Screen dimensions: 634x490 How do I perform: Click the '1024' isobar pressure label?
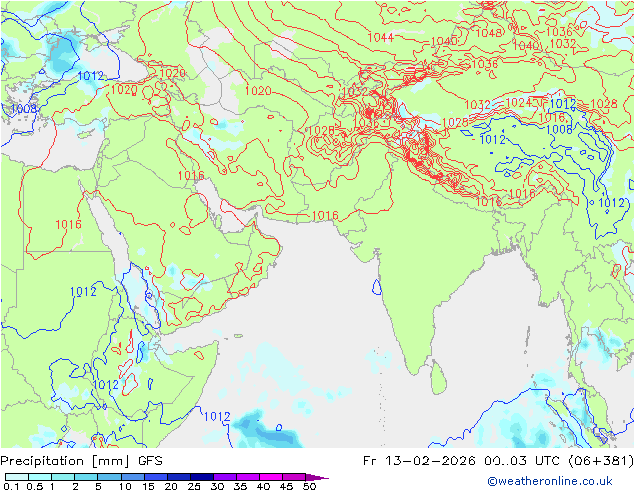[x=518, y=103]
